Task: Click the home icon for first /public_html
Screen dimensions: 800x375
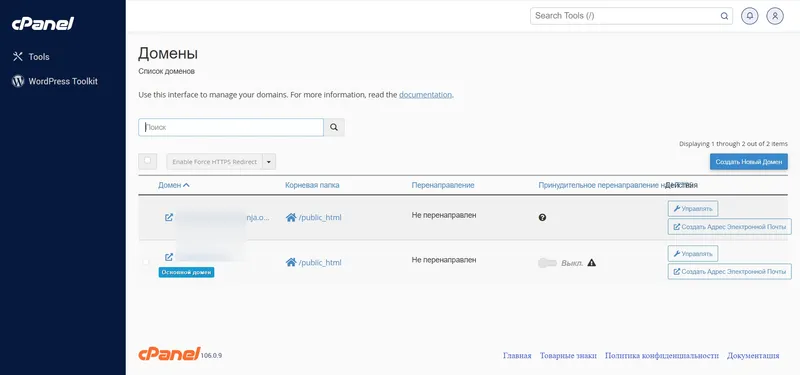Action: click(x=291, y=217)
